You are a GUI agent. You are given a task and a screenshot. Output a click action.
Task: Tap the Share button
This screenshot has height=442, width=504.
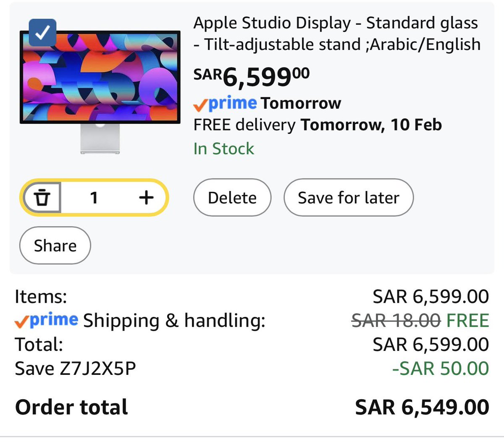click(55, 246)
